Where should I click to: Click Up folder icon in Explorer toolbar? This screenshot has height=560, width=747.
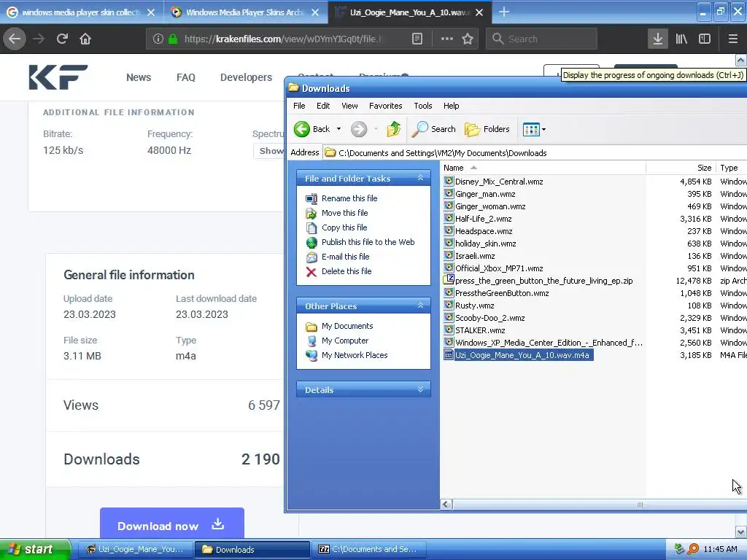393,129
